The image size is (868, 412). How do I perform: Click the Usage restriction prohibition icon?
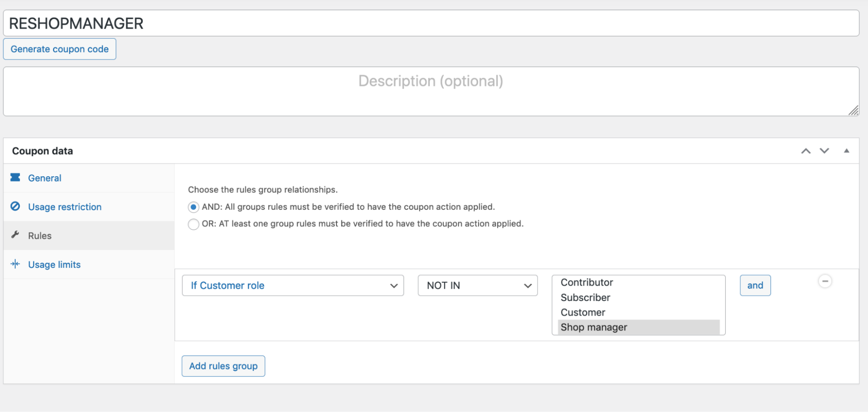[15, 207]
